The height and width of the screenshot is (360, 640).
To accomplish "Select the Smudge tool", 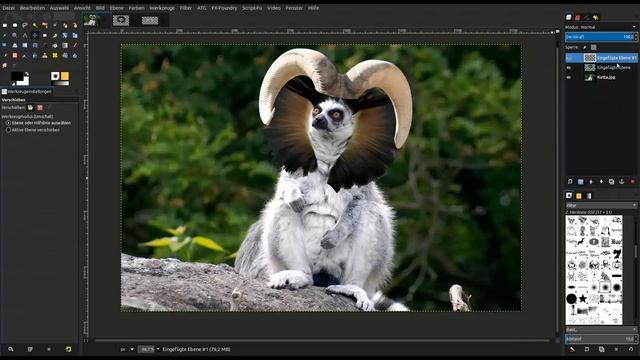I will pyautogui.click(x=4, y=65).
